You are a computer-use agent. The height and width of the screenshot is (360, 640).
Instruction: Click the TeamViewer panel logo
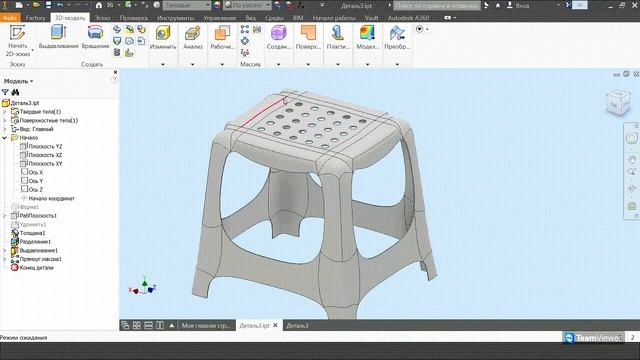569,338
